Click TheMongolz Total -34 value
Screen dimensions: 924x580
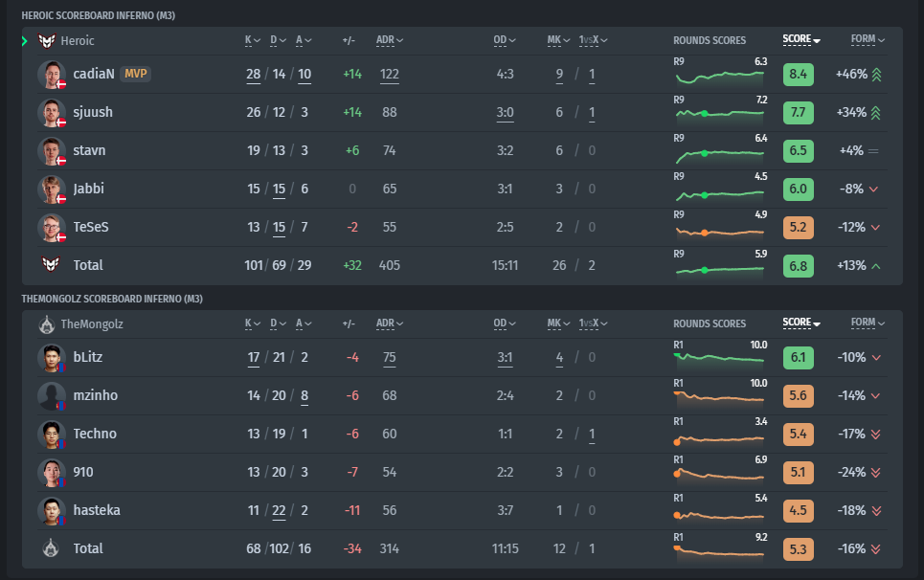(352, 548)
